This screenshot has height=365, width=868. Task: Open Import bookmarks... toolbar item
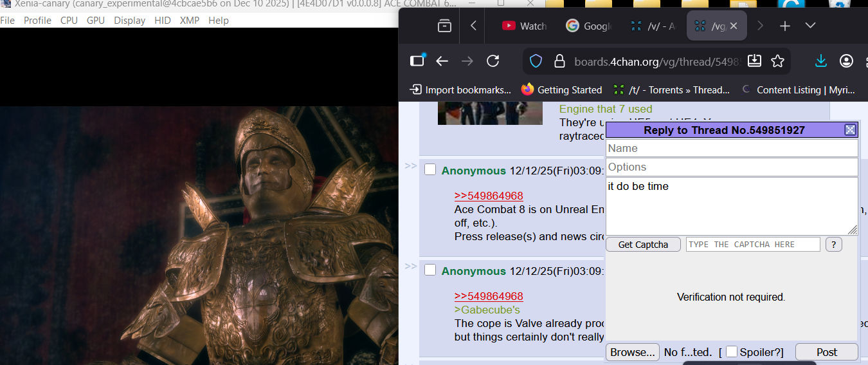(461, 89)
